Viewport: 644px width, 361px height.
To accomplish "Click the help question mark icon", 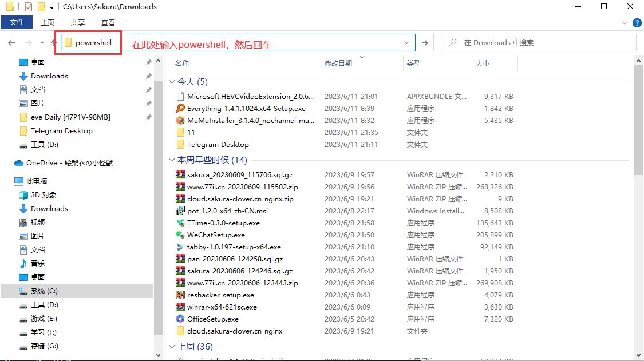I will (637, 23).
